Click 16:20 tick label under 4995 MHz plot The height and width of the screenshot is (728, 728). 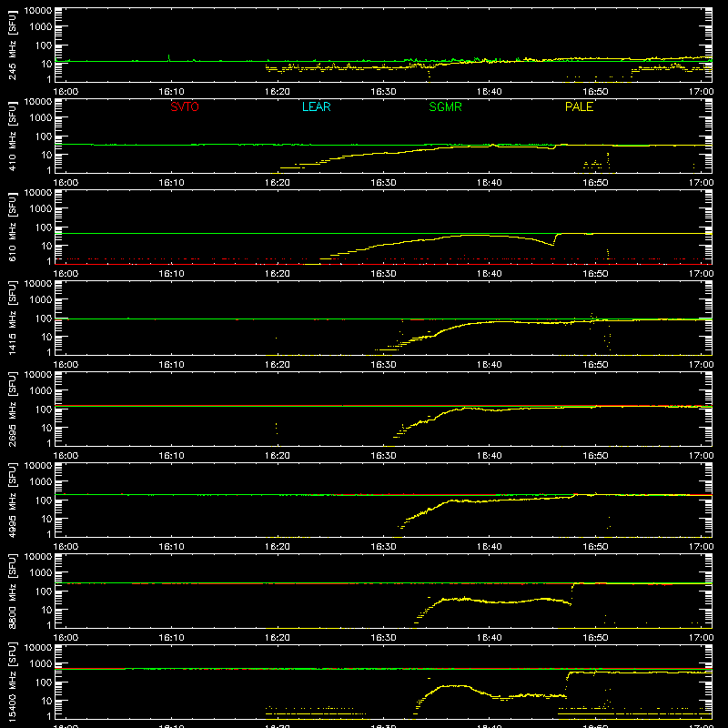278,547
